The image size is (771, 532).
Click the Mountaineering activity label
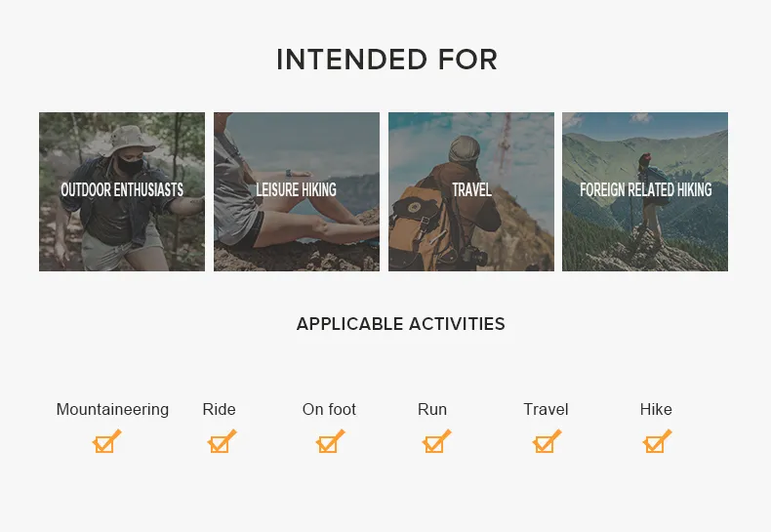[112, 410]
